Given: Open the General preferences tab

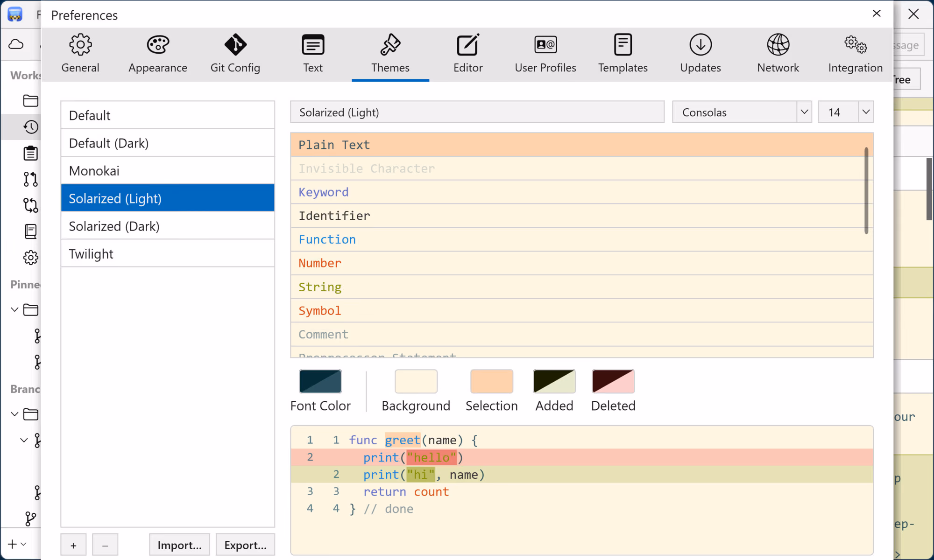Looking at the screenshot, I should pyautogui.click(x=80, y=54).
